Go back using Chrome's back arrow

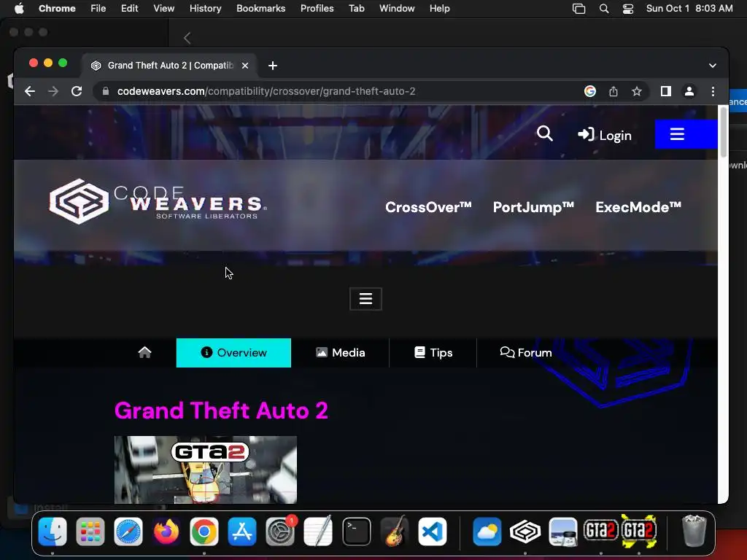coord(30,91)
